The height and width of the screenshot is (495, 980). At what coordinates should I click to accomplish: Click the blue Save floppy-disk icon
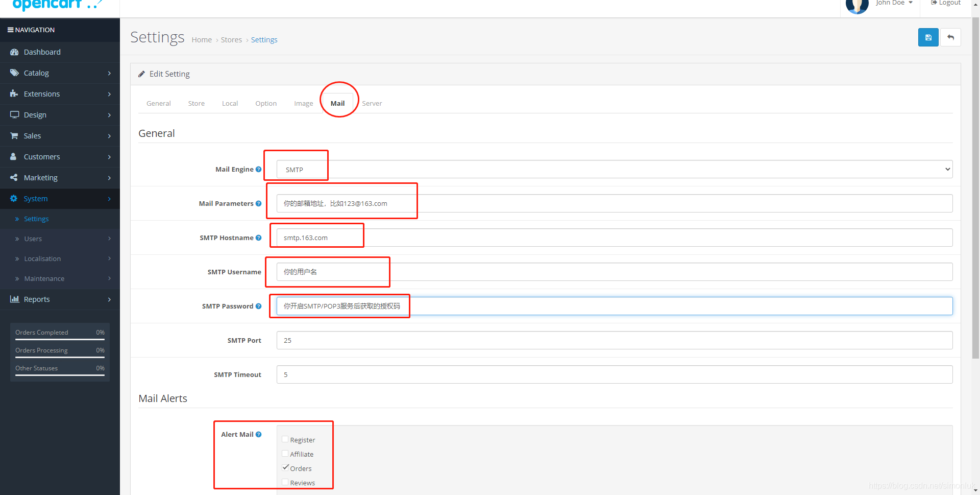(928, 37)
